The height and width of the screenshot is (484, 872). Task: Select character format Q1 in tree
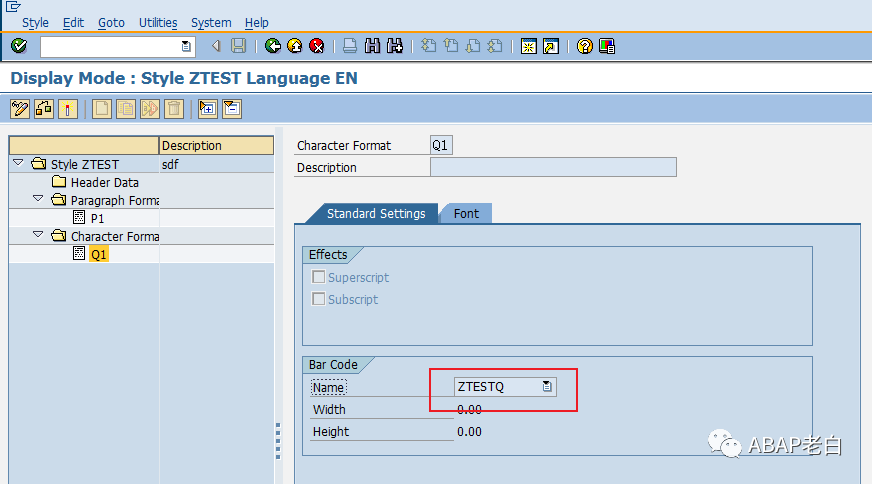tap(98, 255)
